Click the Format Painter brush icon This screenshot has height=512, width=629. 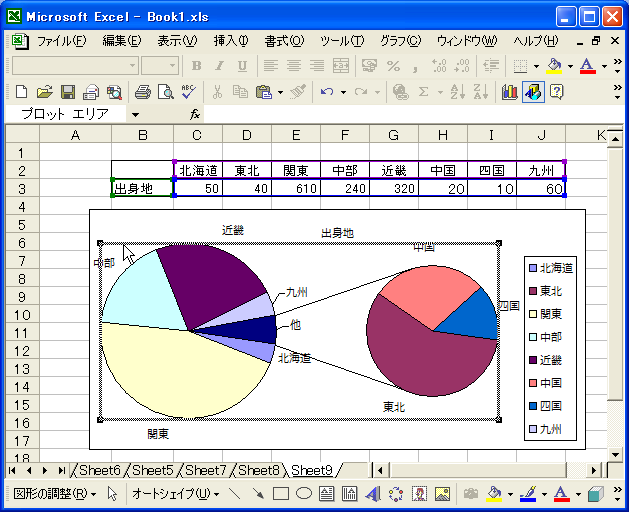(x=298, y=92)
